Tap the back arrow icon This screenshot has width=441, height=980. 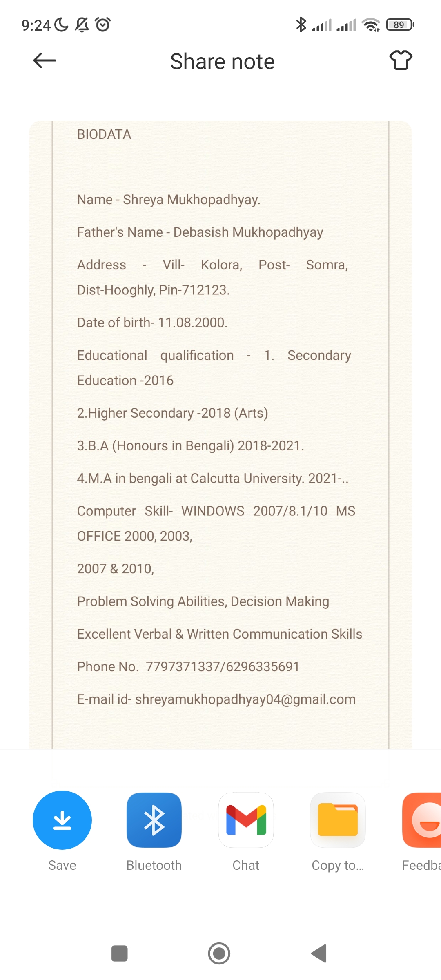pyautogui.click(x=45, y=61)
